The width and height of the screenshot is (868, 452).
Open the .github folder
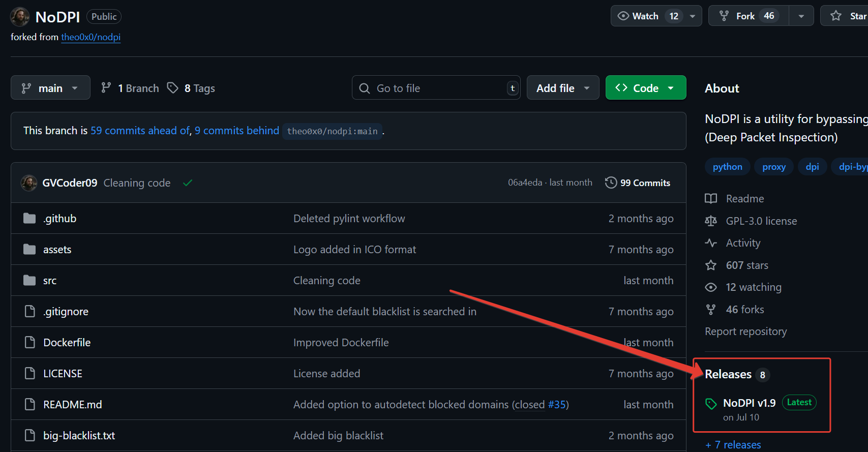point(59,219)
